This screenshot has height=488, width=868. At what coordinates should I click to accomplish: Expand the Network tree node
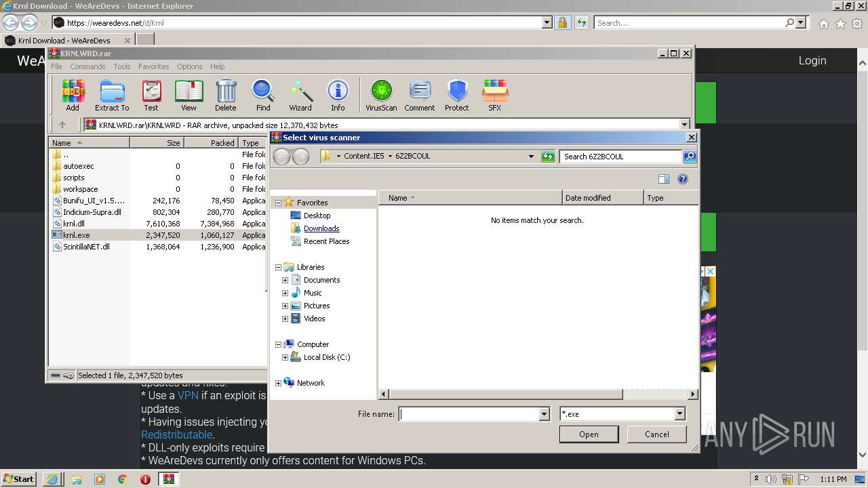tap(278, 383)
